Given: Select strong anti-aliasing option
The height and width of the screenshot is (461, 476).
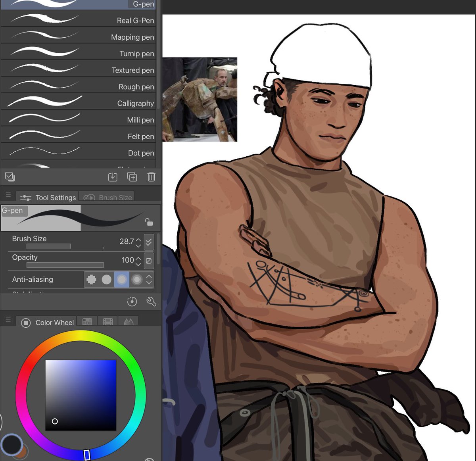Looking at the screenshot, I should (137, 279).
